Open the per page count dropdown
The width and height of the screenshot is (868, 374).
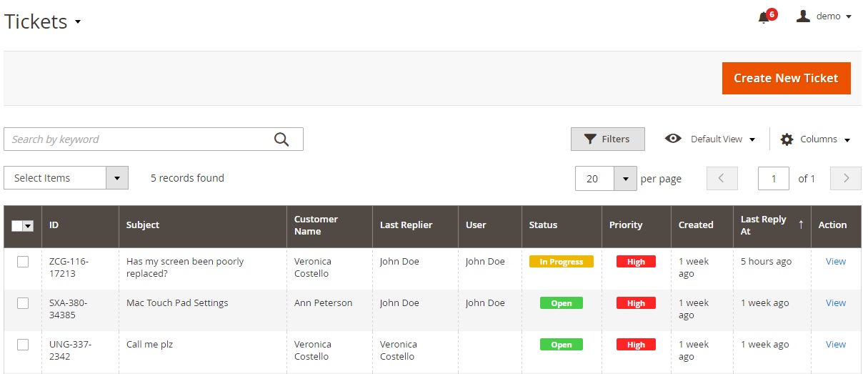coord(626,179)
